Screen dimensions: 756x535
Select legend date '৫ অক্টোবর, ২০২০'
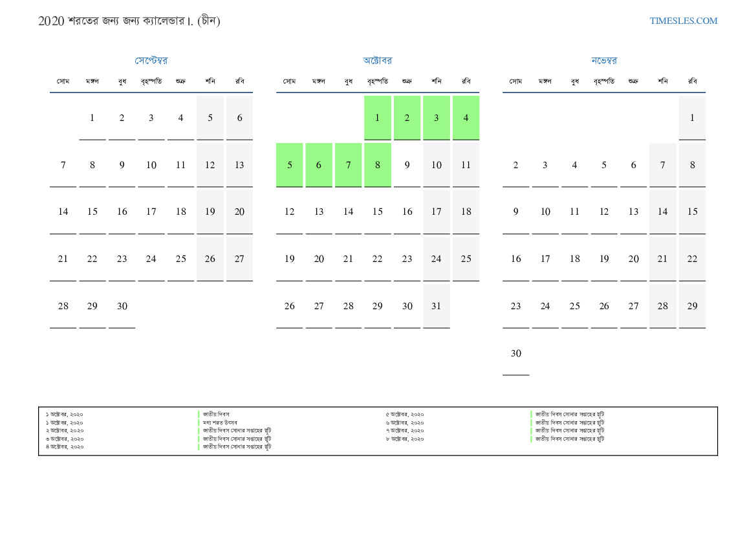click(x=405, y=414)
